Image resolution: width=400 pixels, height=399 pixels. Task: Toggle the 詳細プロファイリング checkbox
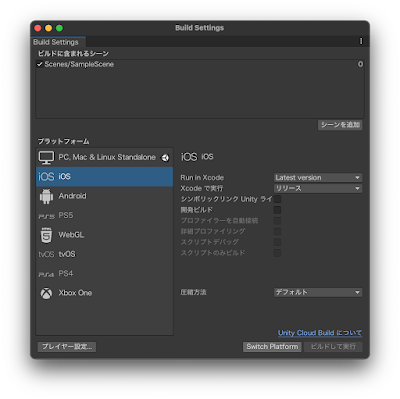tap(277, 231)
